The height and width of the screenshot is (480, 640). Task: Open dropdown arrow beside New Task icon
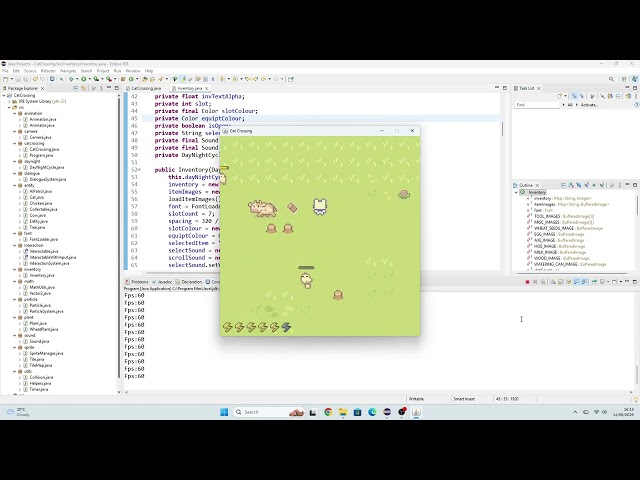(566, 96)
